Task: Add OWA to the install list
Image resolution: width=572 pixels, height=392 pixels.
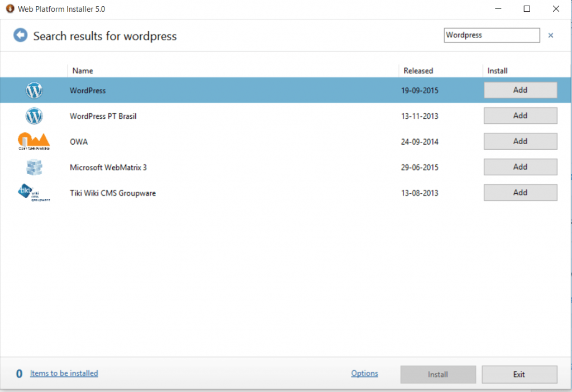Action: [520, 141]
